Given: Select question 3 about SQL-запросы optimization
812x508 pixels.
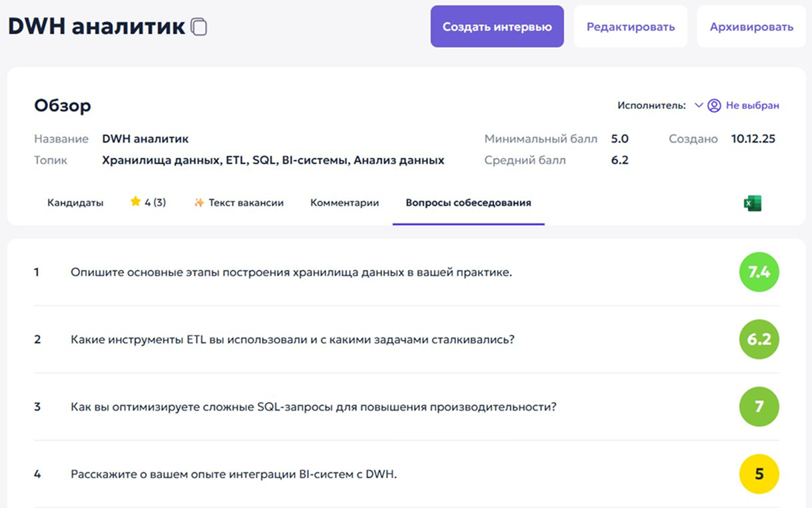Looking at the screenshot, I should pos(313,407).
